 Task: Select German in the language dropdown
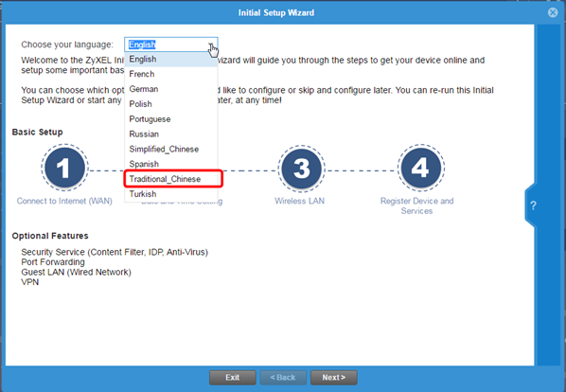(x=171, y=89)
